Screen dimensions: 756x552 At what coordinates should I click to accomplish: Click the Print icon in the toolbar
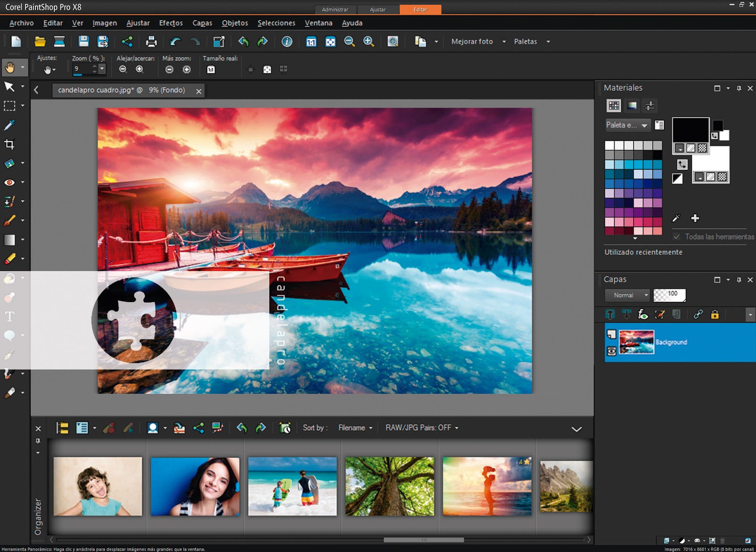click(x=151, y=42)
